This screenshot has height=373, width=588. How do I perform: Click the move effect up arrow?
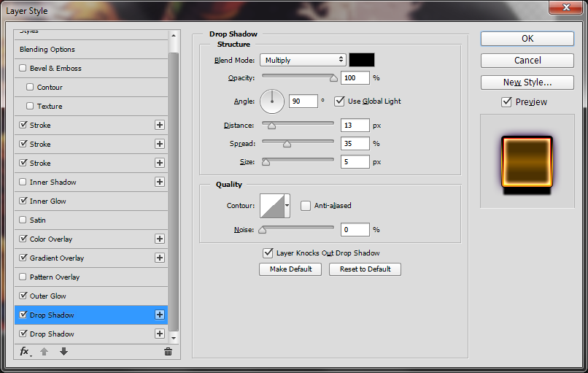point(45,352)
